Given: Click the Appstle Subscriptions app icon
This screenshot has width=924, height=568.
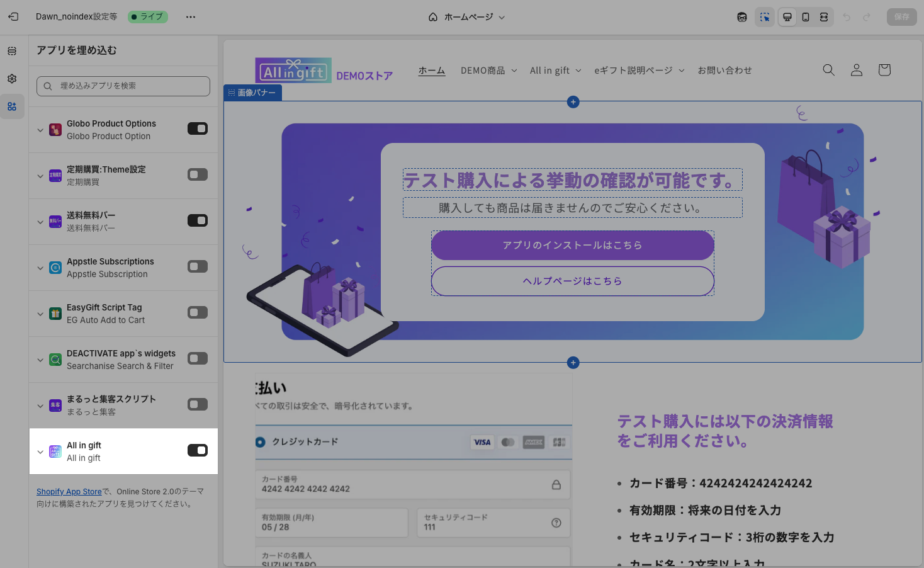Looking at the screenshot, I should coord(55,268).
